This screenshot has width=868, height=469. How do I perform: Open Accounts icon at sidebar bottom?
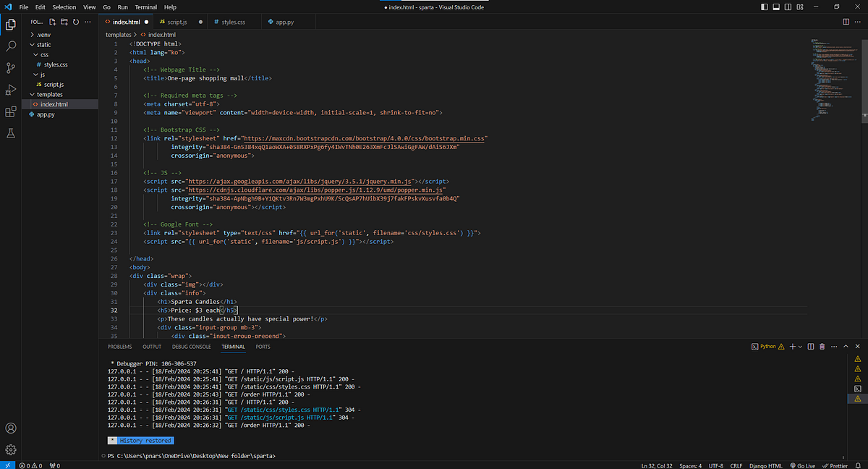click(11, 428)
